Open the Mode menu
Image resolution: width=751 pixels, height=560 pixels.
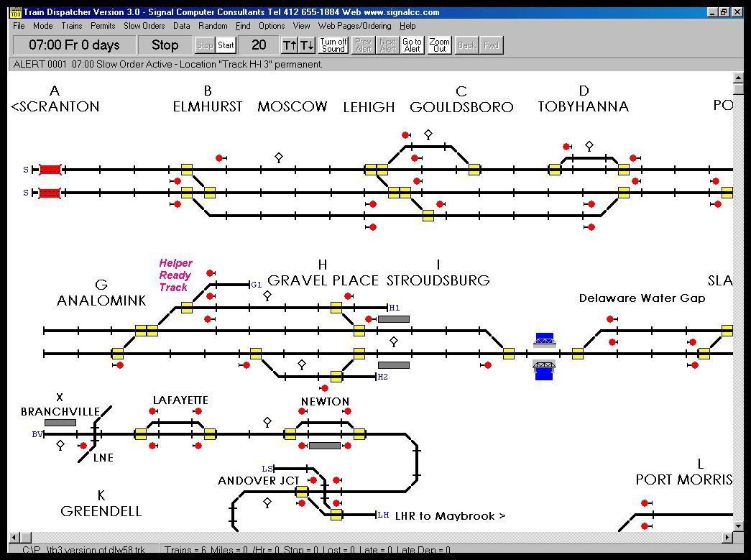[42, 26]
